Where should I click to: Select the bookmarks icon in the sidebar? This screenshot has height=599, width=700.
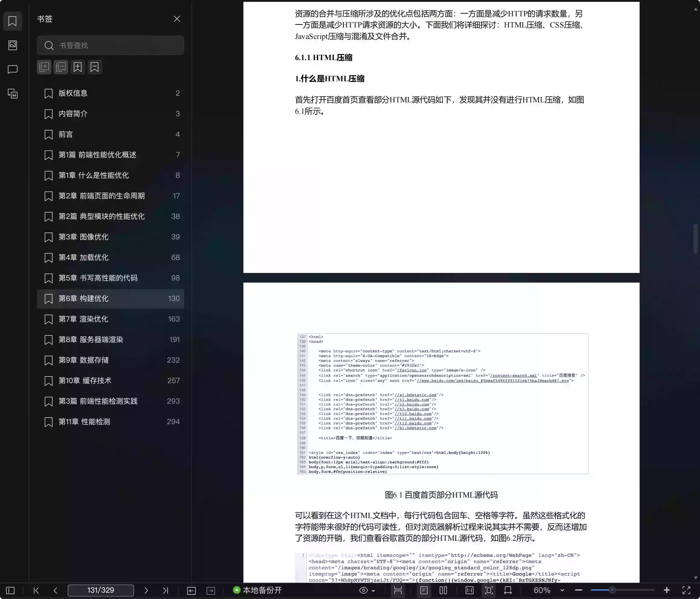[x=12, y=21]
